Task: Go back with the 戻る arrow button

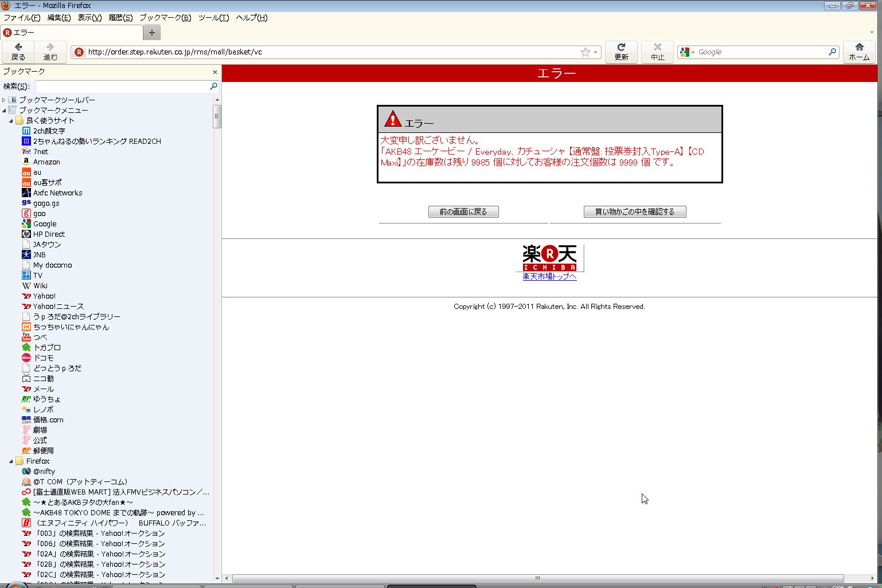Action: [18, 52]
